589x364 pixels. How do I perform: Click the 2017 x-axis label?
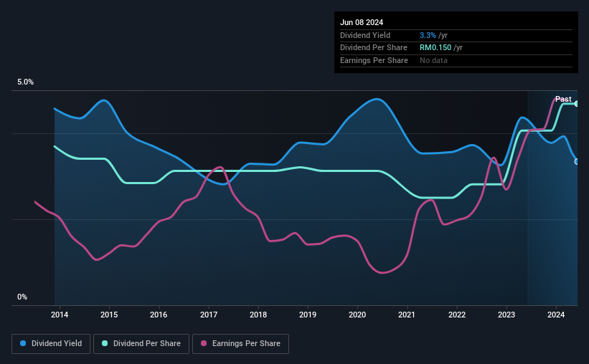209,315
